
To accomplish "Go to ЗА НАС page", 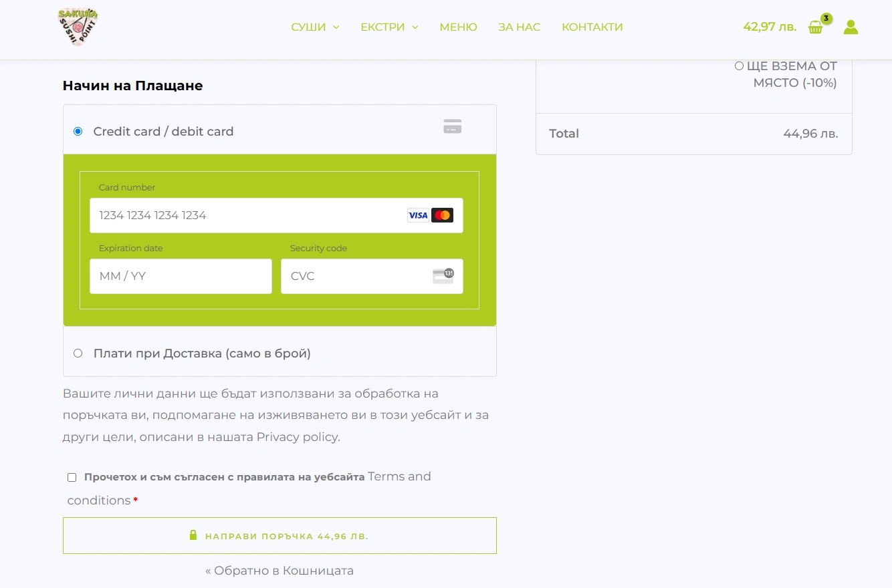I will coord(520,27).
